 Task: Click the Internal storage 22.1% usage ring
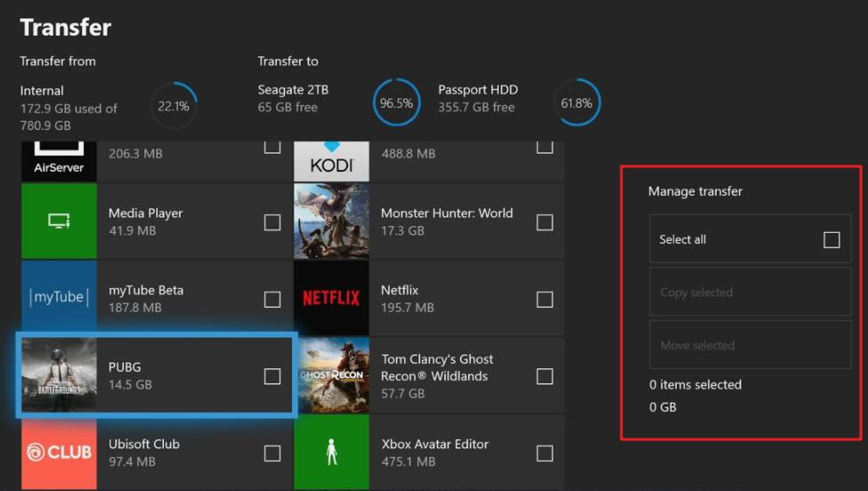tap(174, 106)
